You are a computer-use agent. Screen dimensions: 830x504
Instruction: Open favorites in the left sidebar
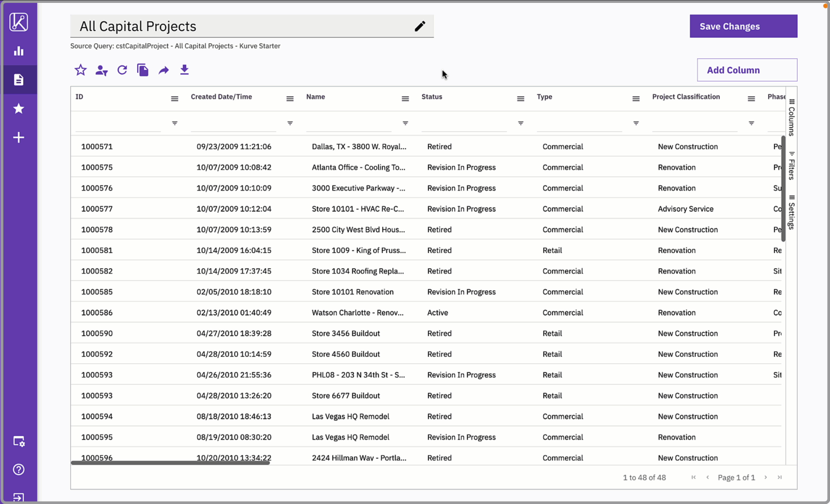(19, 109)
